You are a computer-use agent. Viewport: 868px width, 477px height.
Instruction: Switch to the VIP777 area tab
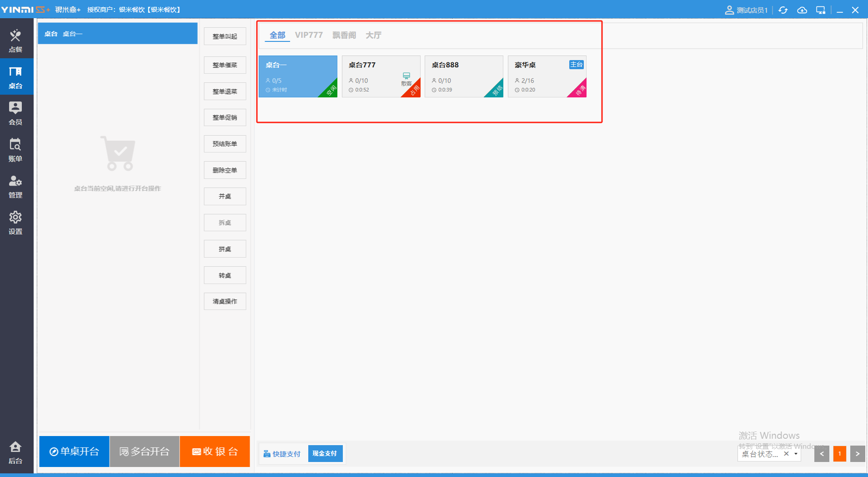[x=309, y=35]
